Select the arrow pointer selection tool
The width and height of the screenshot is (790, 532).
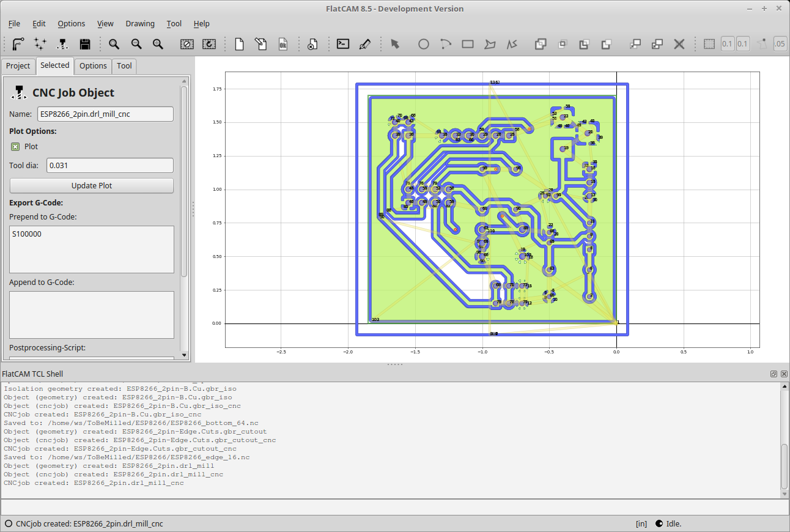pos(395,44)
